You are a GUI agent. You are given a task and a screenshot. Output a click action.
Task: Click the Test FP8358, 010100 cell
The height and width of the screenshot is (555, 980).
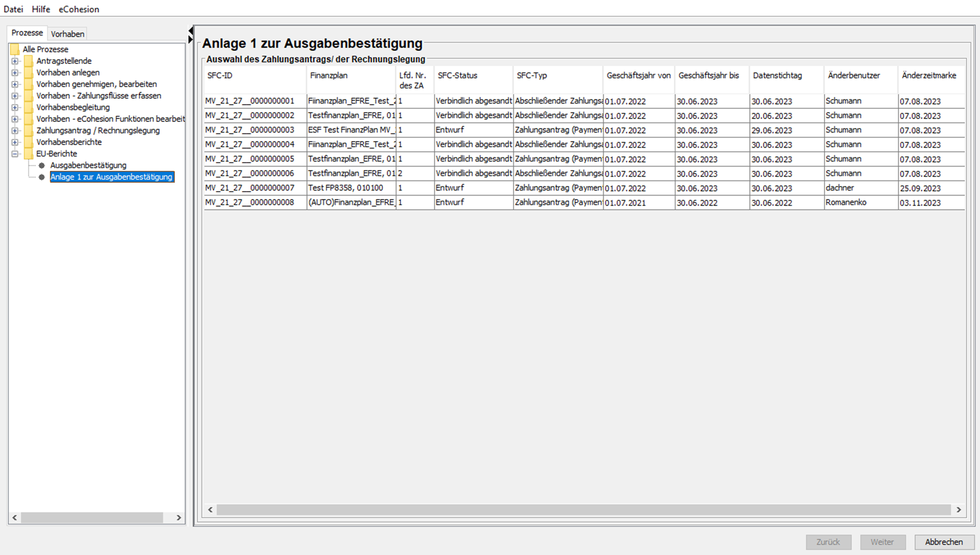pos(351,188)
